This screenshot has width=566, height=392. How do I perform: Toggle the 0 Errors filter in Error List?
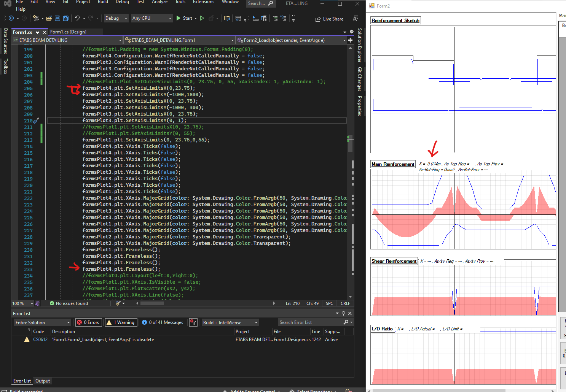click(x=88, y=322)
